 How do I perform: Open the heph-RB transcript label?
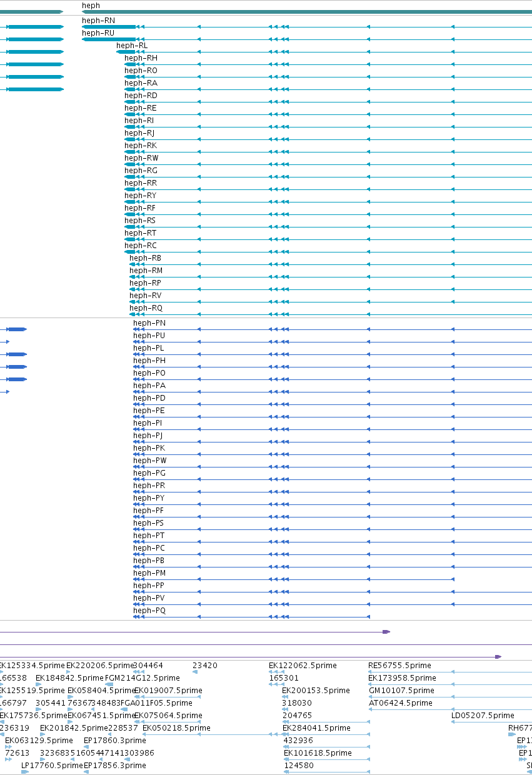[145, 258]
